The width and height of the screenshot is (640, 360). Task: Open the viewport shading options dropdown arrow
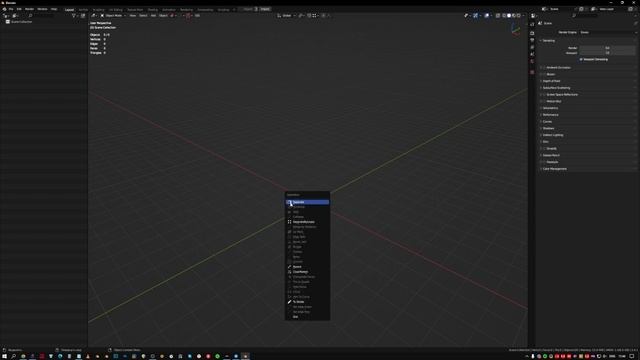[x=524, y=16]
